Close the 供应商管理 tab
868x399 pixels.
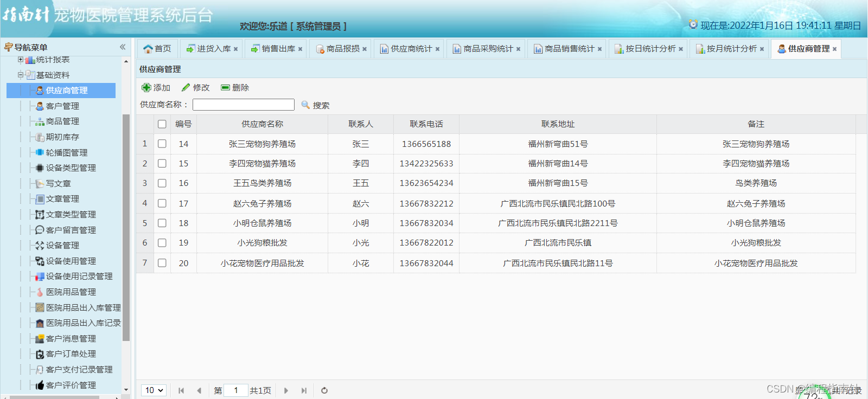click(x=834, y=49)
